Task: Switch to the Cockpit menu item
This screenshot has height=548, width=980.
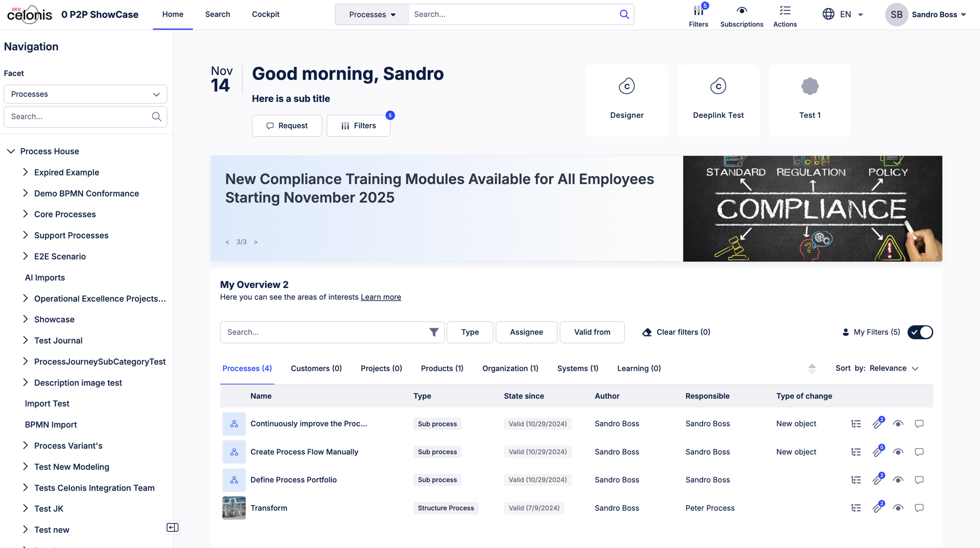Action: click(265, 14)
